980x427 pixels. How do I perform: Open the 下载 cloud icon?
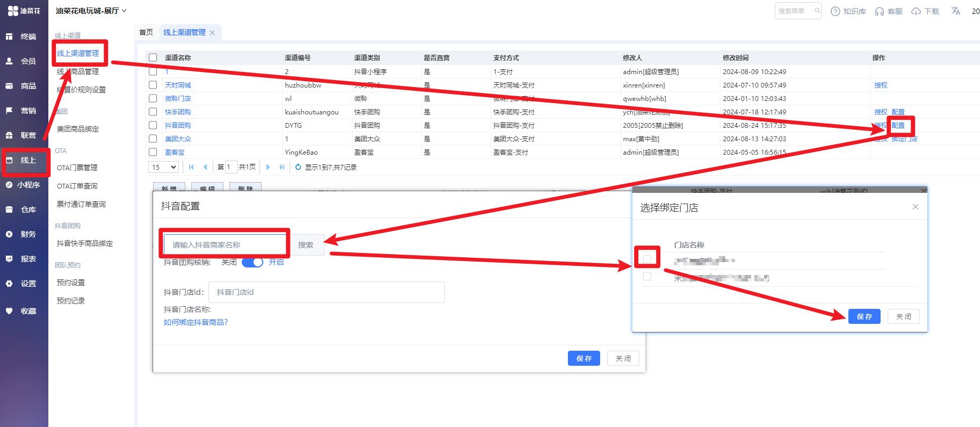click(x=916, y=11)
